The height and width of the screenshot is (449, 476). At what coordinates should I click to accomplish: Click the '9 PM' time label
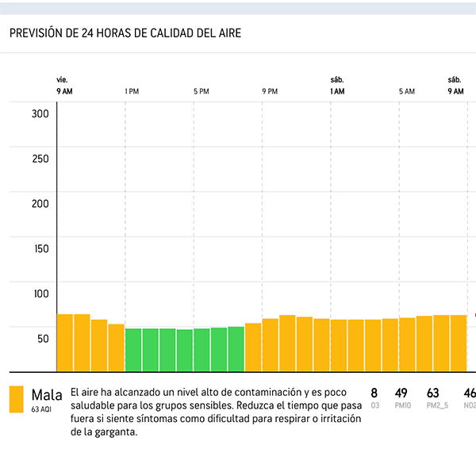pos(270,92)
